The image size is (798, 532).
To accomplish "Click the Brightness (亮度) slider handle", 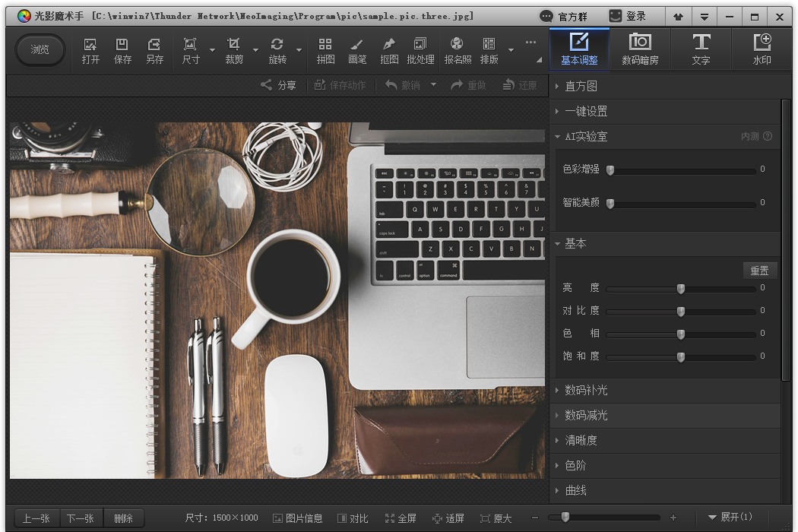I will click(681, 289).
